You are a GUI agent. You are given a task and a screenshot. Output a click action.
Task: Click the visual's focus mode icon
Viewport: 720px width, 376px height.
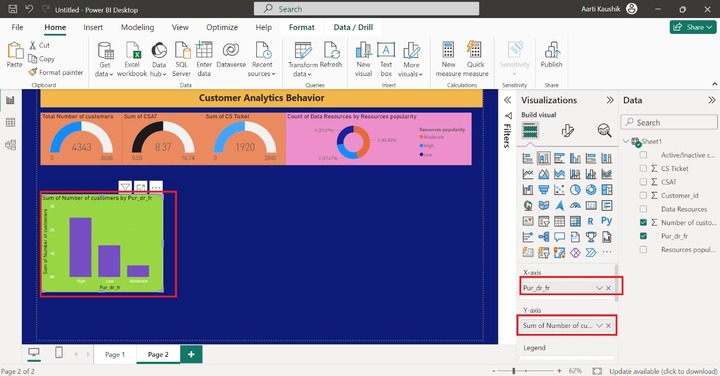coord(141,187)
